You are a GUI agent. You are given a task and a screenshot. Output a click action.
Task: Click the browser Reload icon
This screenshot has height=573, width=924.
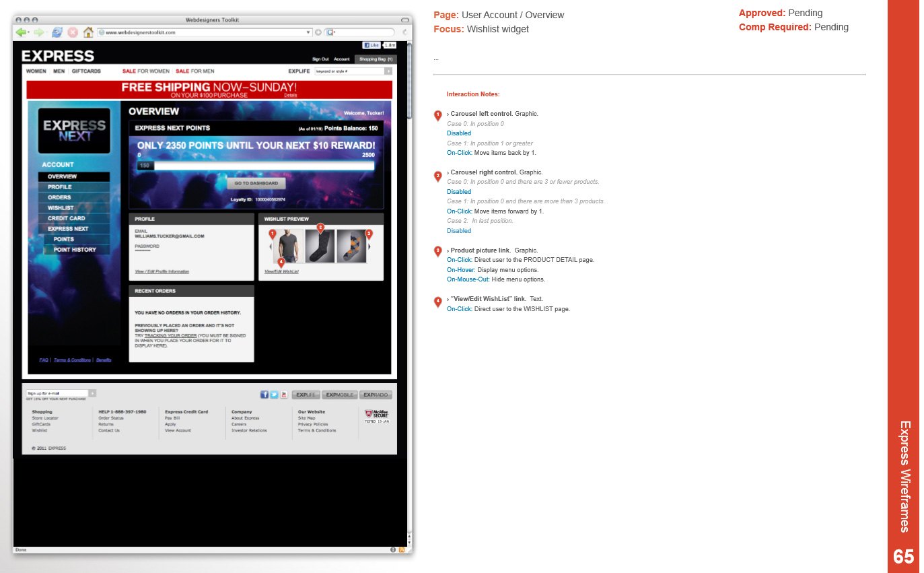tap(57, 32)
